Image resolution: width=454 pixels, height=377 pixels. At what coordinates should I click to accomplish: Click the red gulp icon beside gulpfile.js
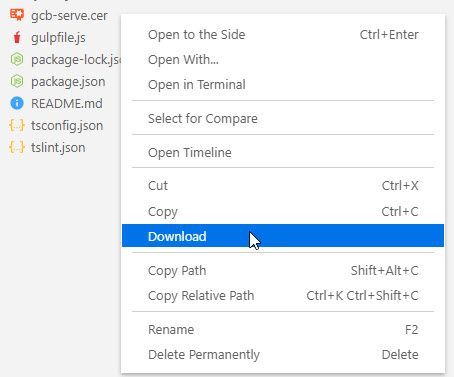tap(17, 37)
